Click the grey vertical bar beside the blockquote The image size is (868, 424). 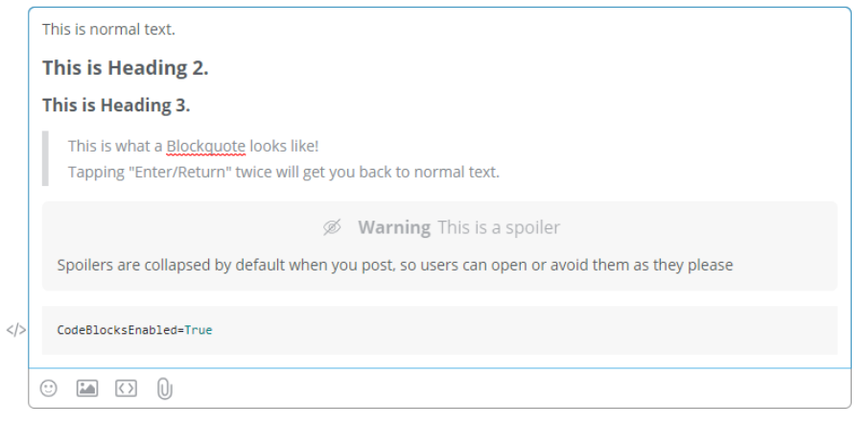45,159
